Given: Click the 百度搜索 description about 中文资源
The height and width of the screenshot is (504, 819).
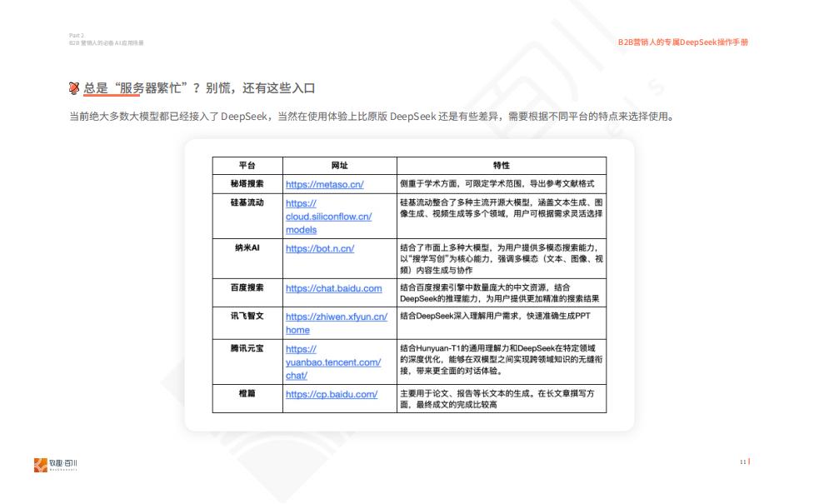Looking at the screenshot, I should pos(500,293).
